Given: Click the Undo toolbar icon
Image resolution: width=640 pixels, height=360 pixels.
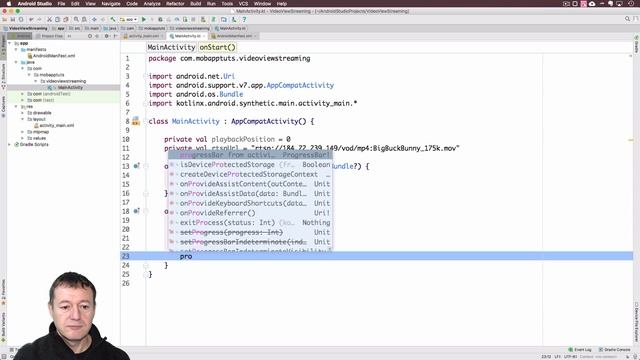Looking at the screenshot, I should (x=31, y=20).
